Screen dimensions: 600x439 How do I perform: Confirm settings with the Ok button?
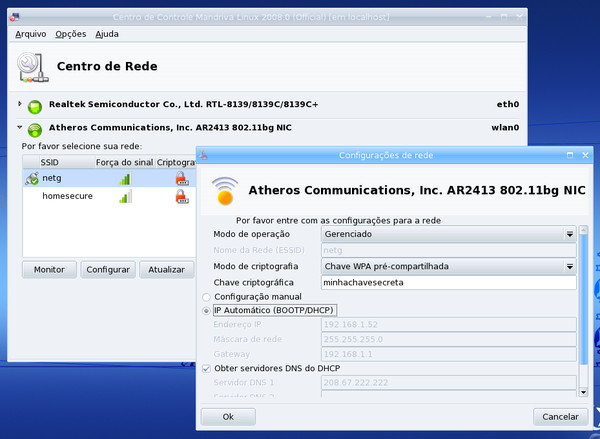point(228,417)
